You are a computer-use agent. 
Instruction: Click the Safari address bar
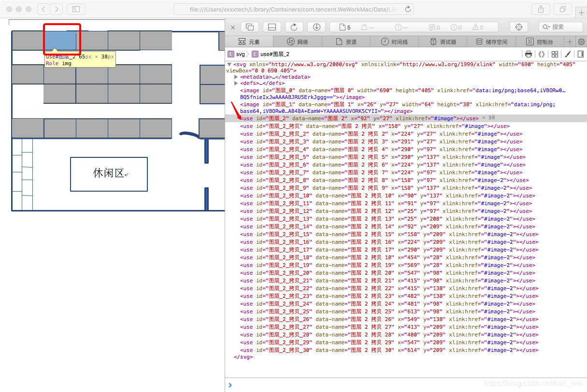click(x=294, y=9)
